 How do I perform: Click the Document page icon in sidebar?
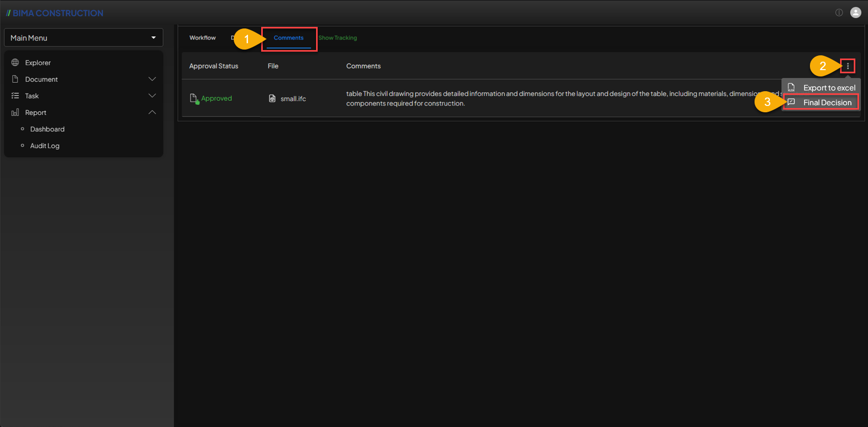15,79
